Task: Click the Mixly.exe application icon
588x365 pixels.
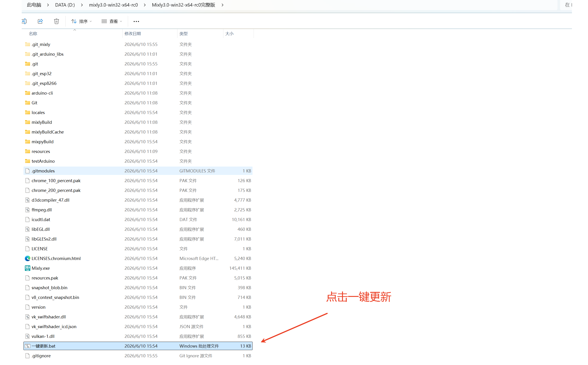Action: (28, 268)
